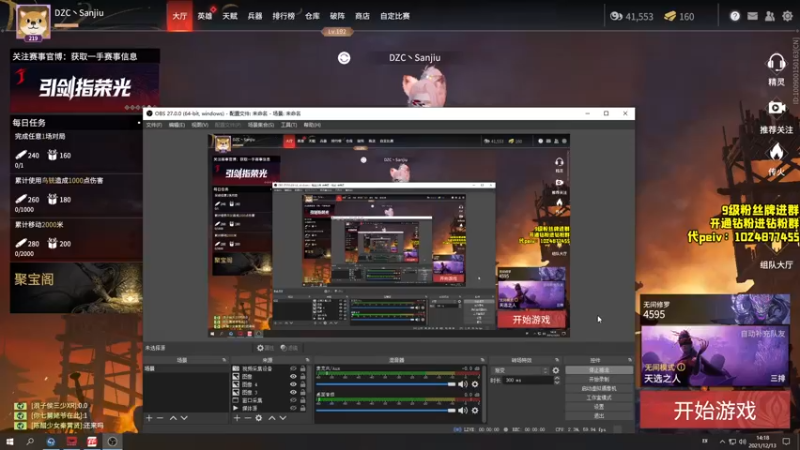800x450 pixels.
Task: Switch to game 商店 tab
Action: click(x=362, y=16)
